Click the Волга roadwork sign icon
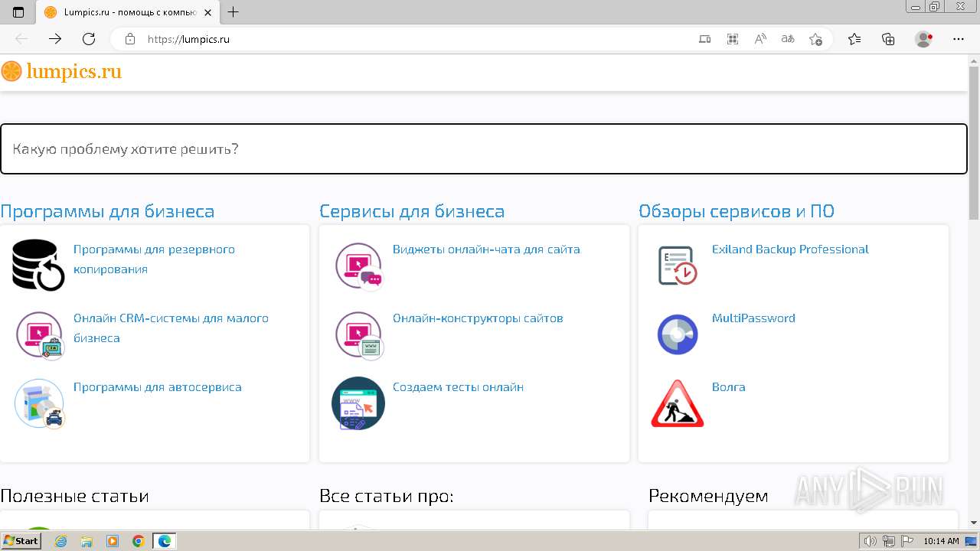 tap(678, 403)
